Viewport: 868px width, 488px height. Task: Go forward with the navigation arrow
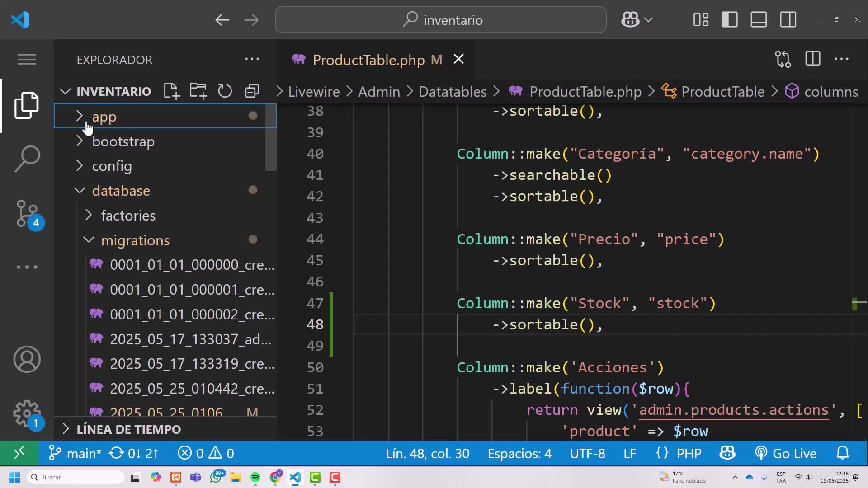[251, 20]
